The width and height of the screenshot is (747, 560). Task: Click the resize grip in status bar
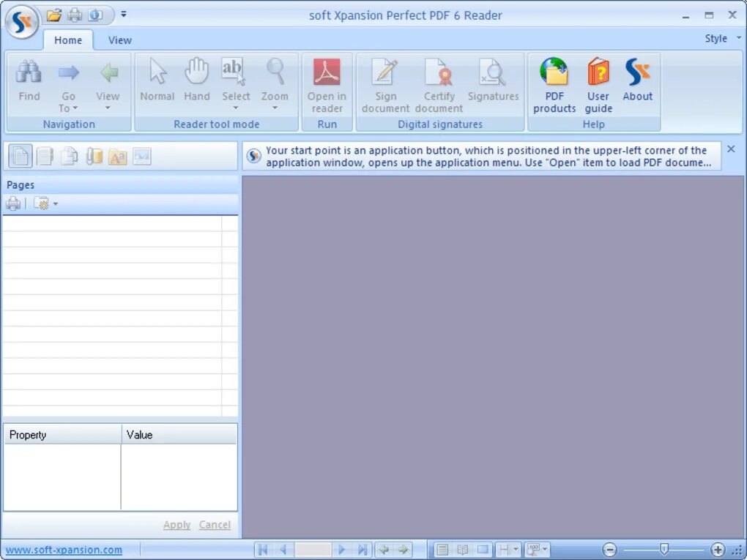pyautogui.click(x=737, y=551)
